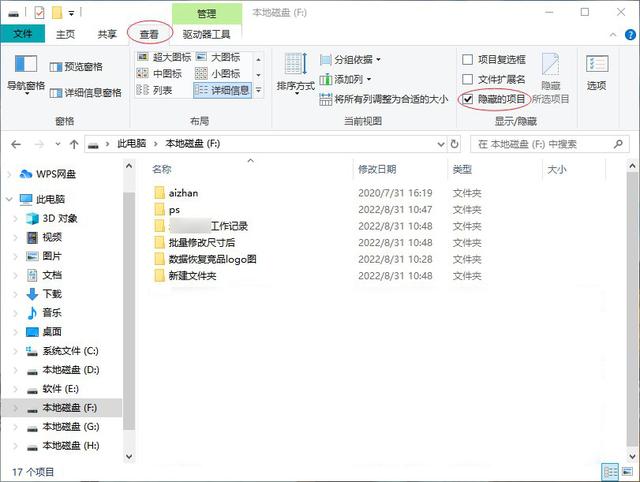Image resolution: width=640 pixels, height=482 pixels.
Task: Switch to the Home tab
Action: point(66,34)
